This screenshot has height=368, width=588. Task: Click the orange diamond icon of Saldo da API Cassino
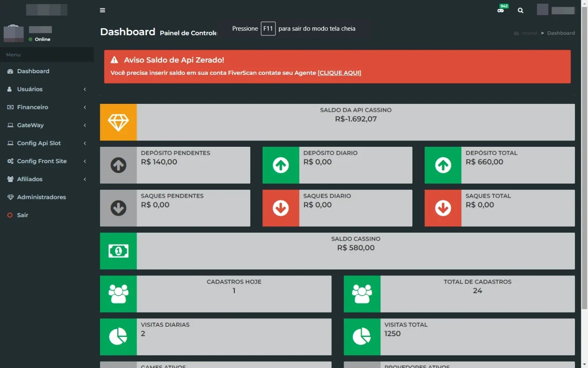click(x=118, y=122)
